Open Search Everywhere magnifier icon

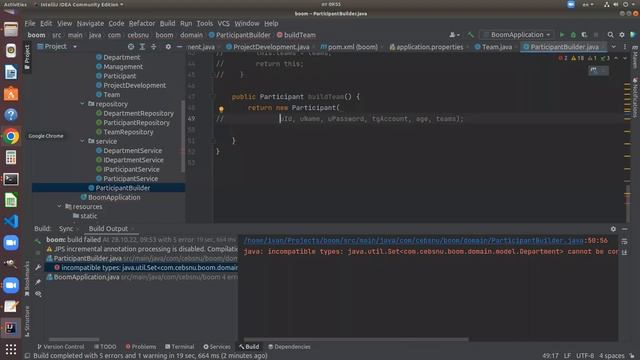point(610,35)
